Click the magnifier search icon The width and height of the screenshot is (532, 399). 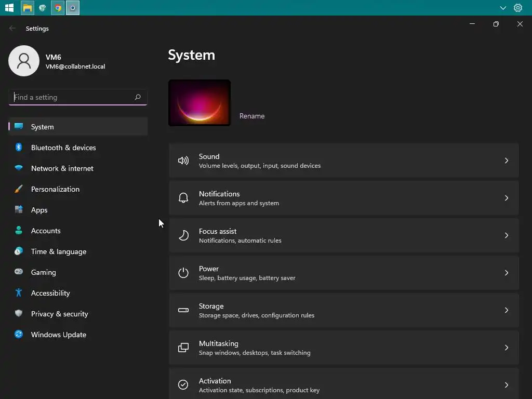point(138,97)
